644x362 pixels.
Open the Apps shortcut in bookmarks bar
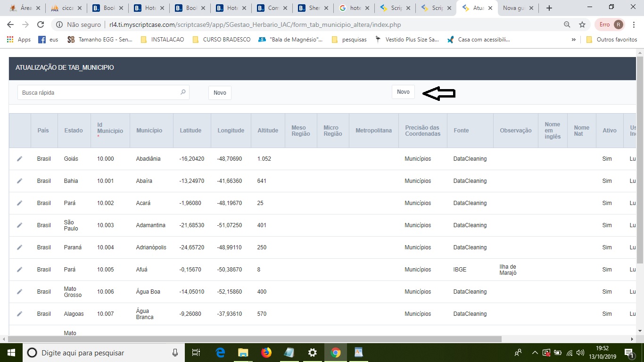[x=19, y=40]
